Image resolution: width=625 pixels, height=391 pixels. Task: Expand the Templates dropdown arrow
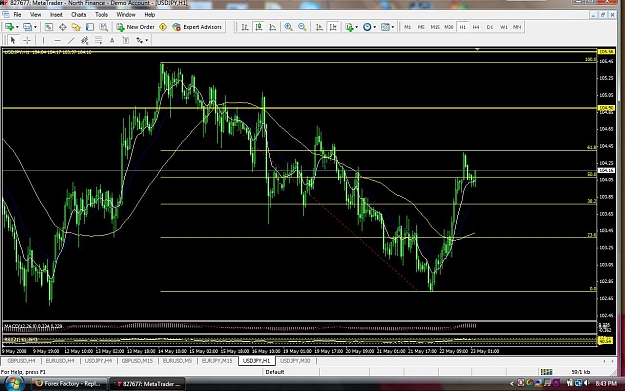[x=393, y=27]
